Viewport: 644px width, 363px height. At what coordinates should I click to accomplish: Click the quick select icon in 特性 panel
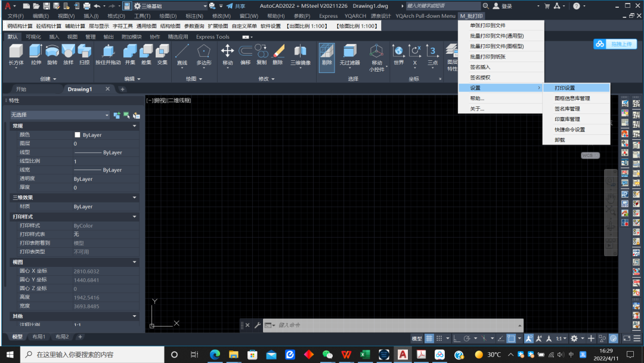click(136, 115)
